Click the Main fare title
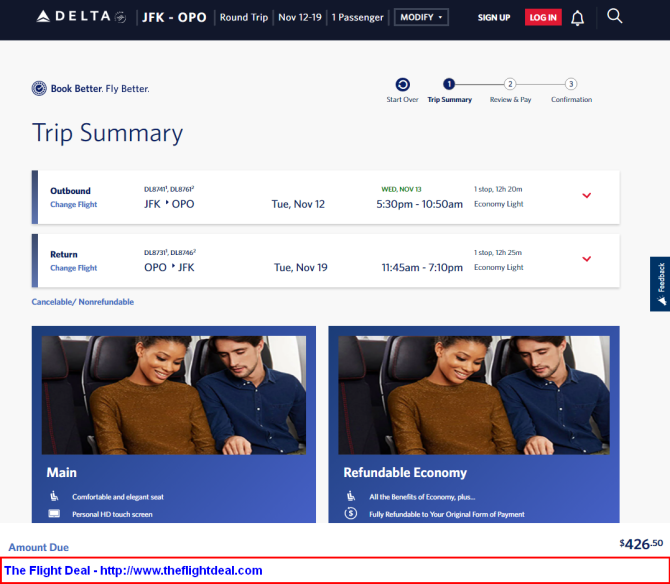The image size is (670, 584). (x=62, y=472)
